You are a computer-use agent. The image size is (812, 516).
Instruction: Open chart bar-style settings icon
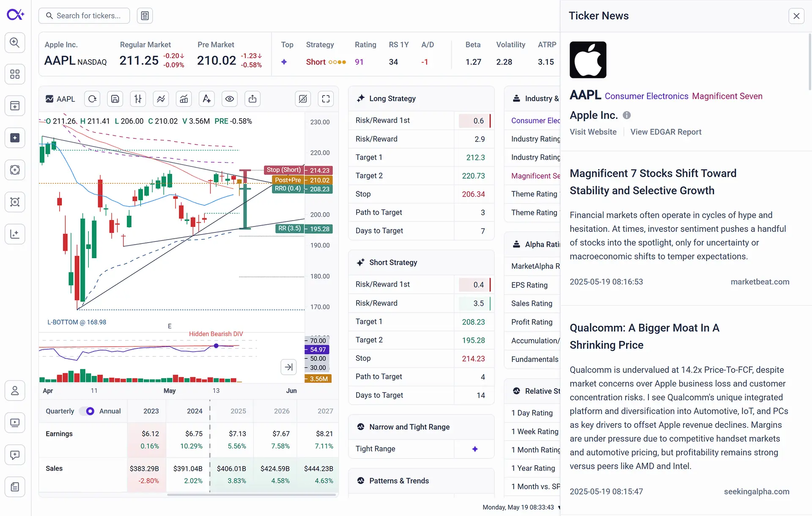[x=138, y=99]
